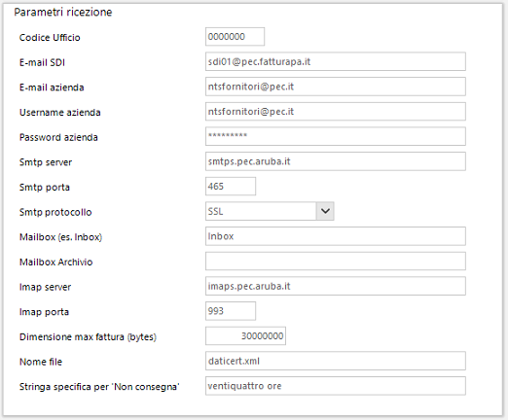Click the Dimensione max fattura field
508x420 pixels.
point(245,336)
